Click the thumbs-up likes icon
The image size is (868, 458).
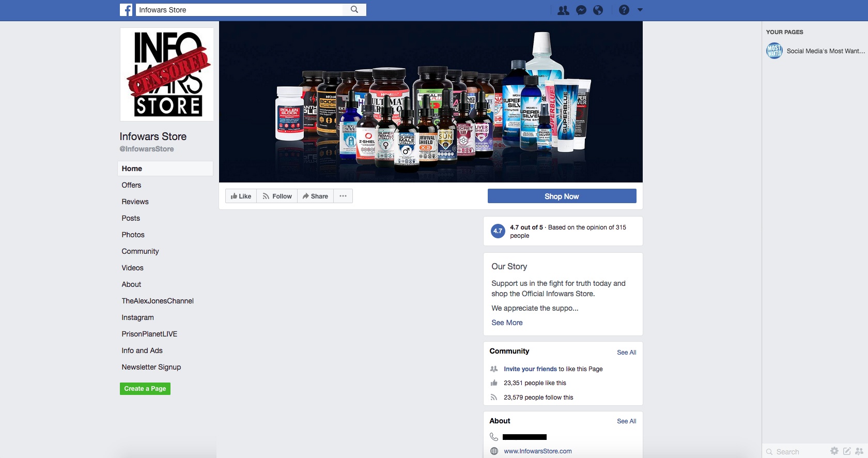pyautogui.click(x=494, y=383)
